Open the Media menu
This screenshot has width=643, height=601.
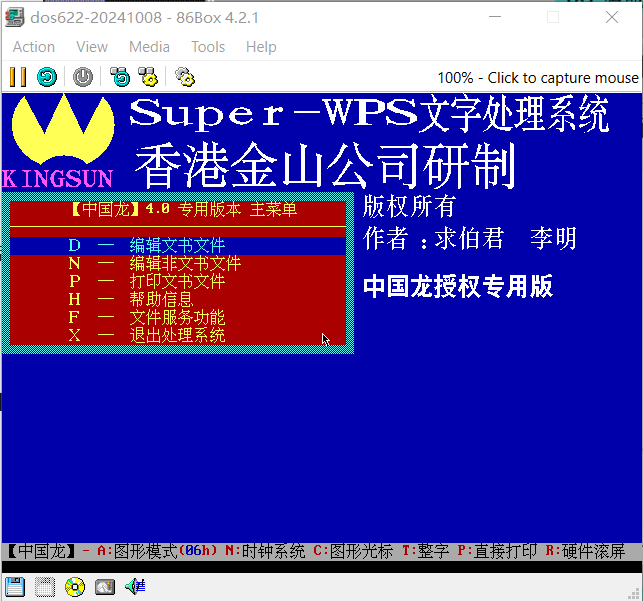[149, 47]
